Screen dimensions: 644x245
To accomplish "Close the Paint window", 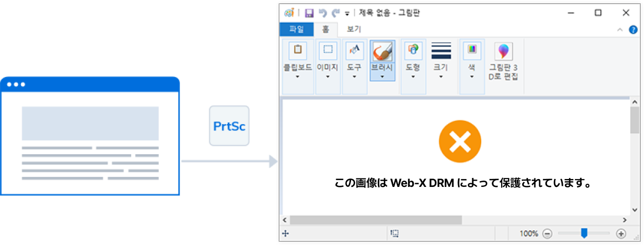I will point(626,13).
